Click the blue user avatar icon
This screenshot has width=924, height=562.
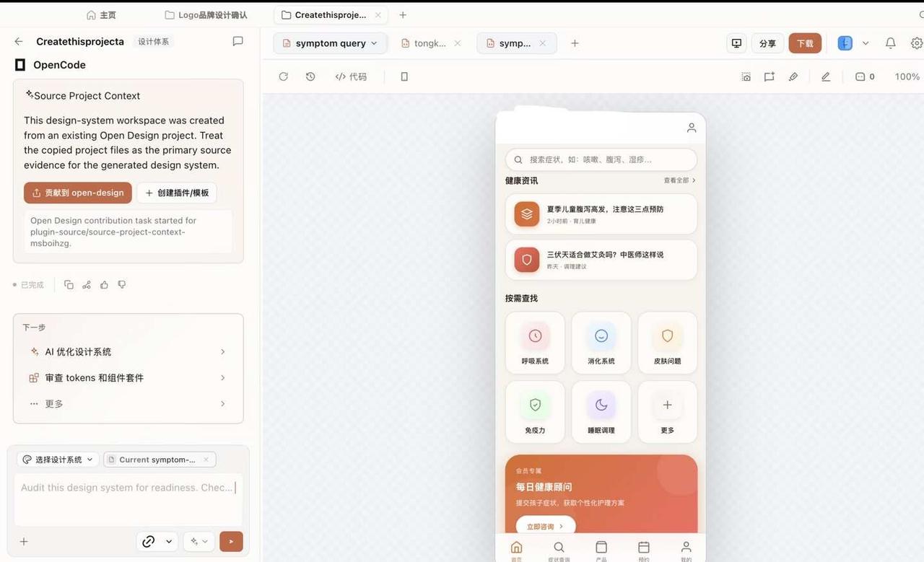(x=845, y=43)
